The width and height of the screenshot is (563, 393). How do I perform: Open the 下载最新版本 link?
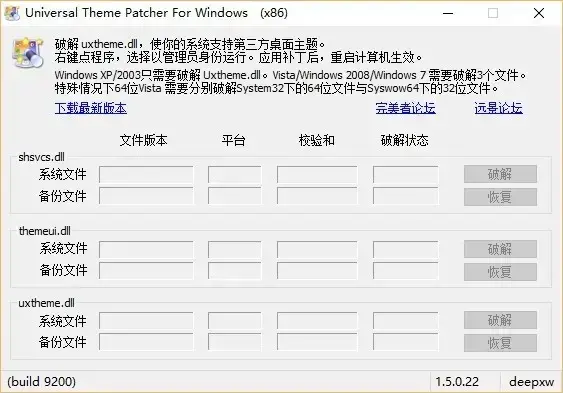click(x=91, y=108)
